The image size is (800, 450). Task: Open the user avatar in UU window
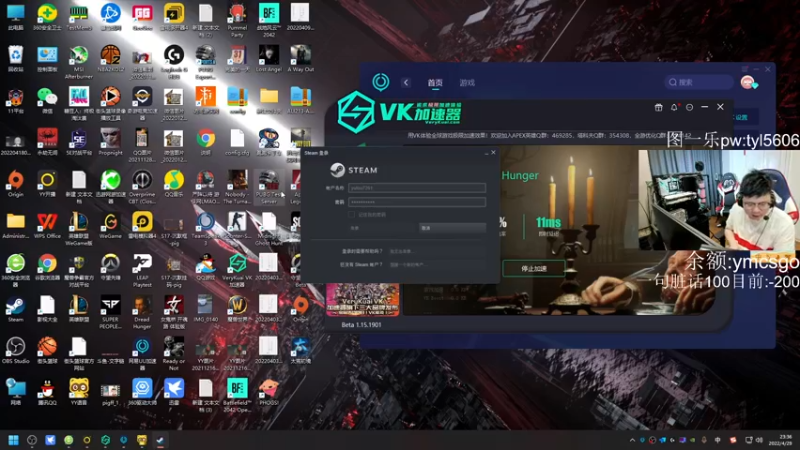pos(748,82)
